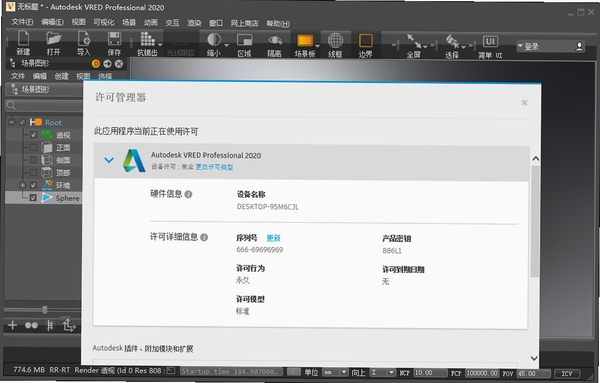Click the scene graph zoom slider handle
600x383 pixels.
pyautogui.click(x=45, y=310)
